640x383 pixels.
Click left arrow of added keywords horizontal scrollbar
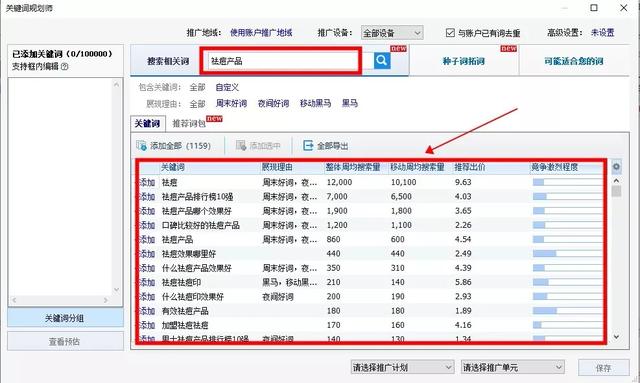coord(14,301)
